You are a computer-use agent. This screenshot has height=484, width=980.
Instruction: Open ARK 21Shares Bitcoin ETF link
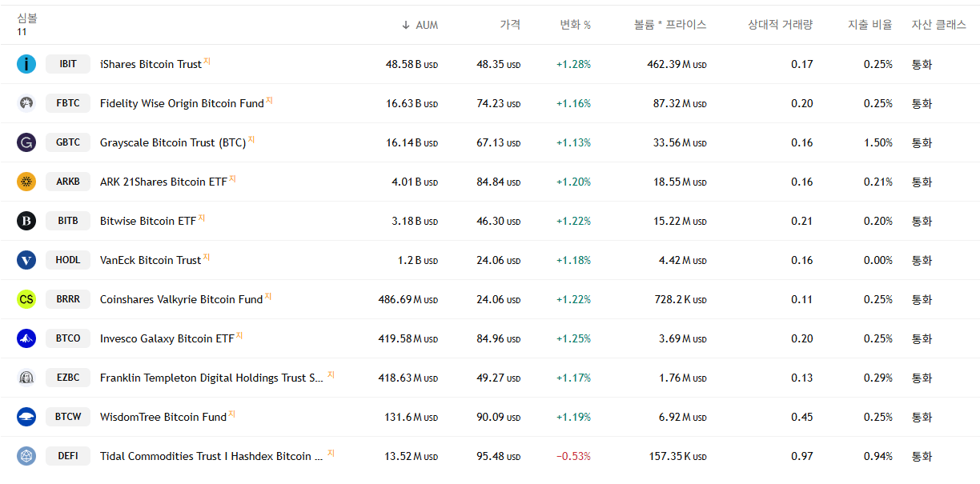point(163,182)
